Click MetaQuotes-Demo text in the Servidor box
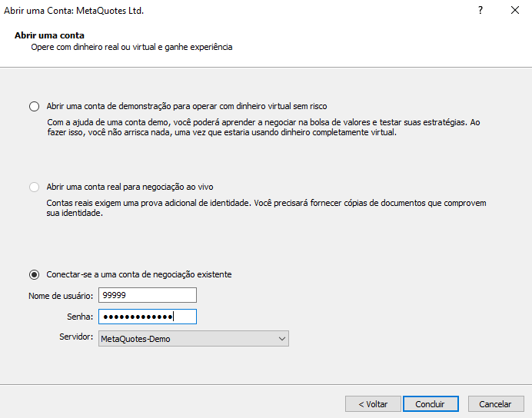The image size is (532, 418). point(135,339)
